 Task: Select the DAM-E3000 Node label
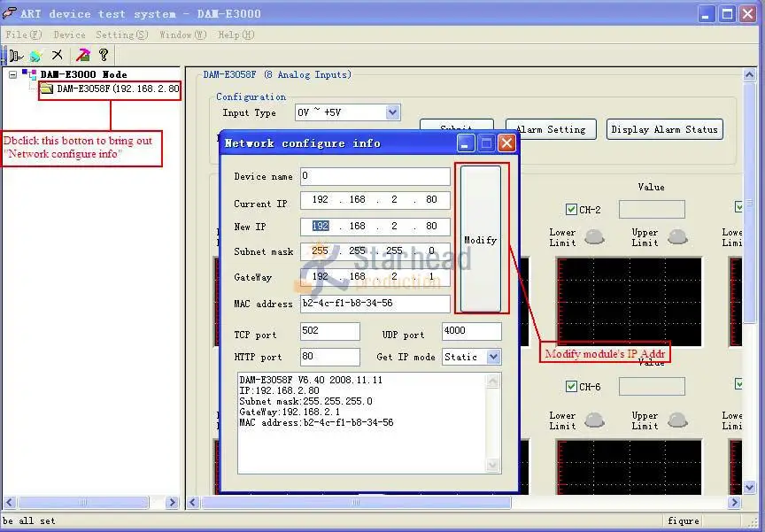83,74
